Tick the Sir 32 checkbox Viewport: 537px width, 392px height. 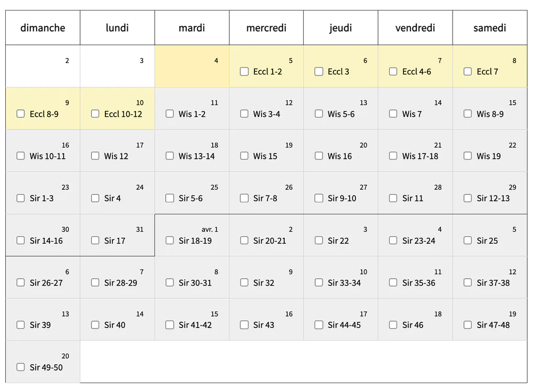(244, 282)
